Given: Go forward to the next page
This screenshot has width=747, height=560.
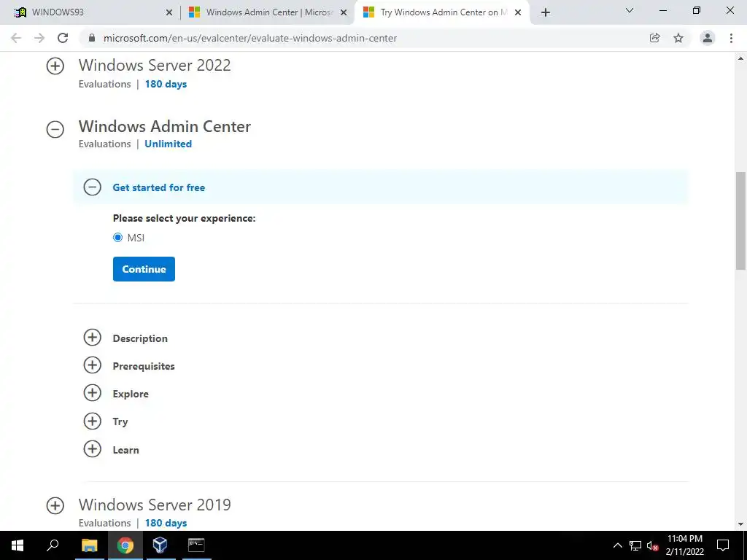Looking at the screenshot, I should coord(39,38).
